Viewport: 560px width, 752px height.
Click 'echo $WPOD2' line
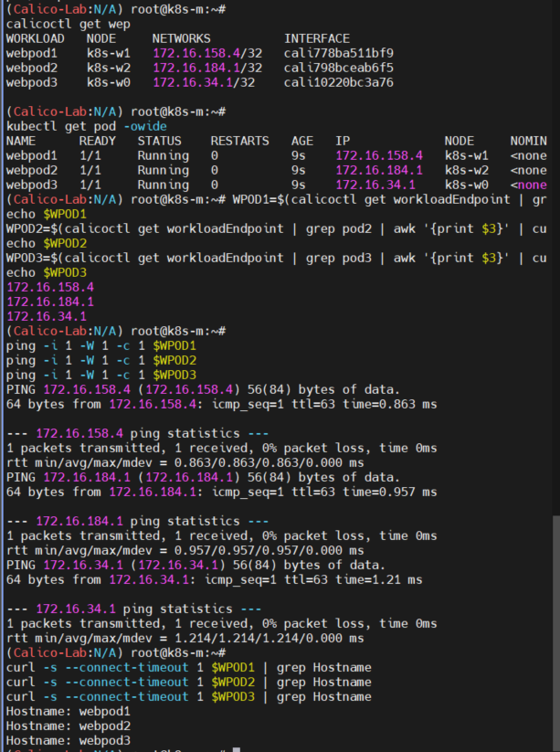(x=46, y=243)
